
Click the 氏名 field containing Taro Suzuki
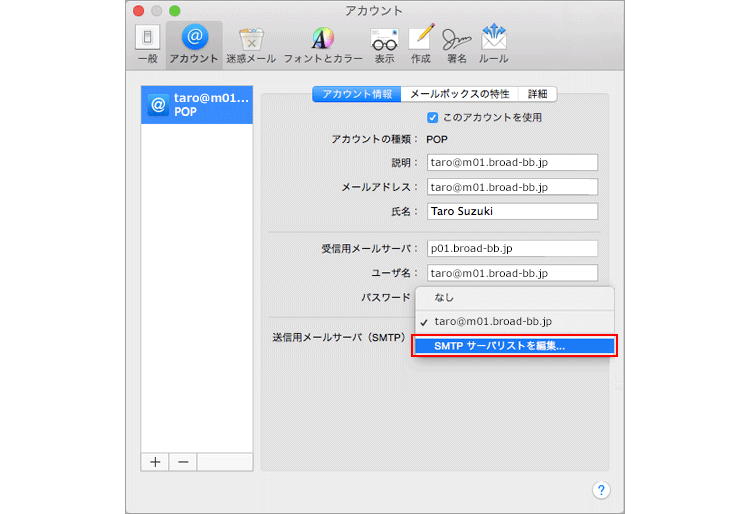point(511,211)
